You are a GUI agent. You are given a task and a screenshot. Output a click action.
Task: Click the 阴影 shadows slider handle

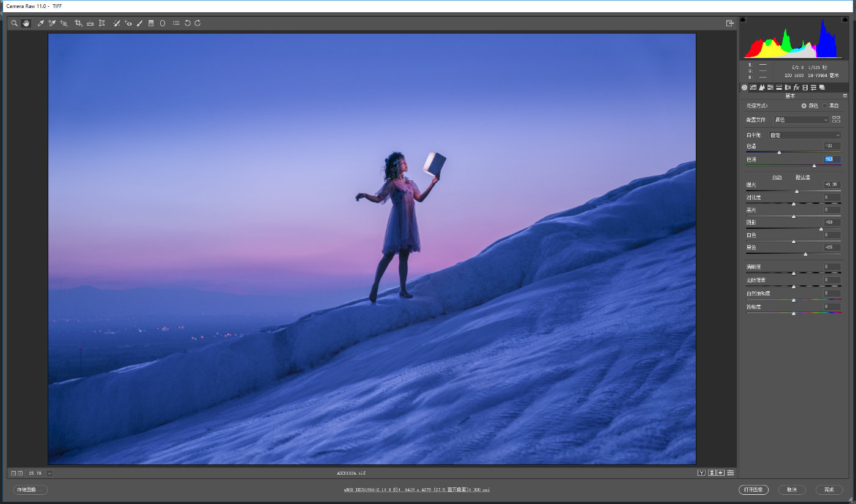click(x=821, y=229)
